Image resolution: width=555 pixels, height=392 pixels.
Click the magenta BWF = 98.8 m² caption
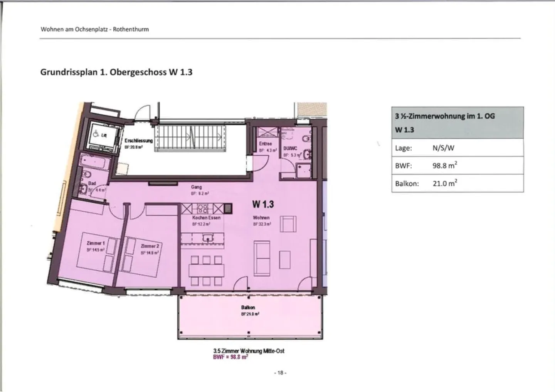tap(230, 357)
